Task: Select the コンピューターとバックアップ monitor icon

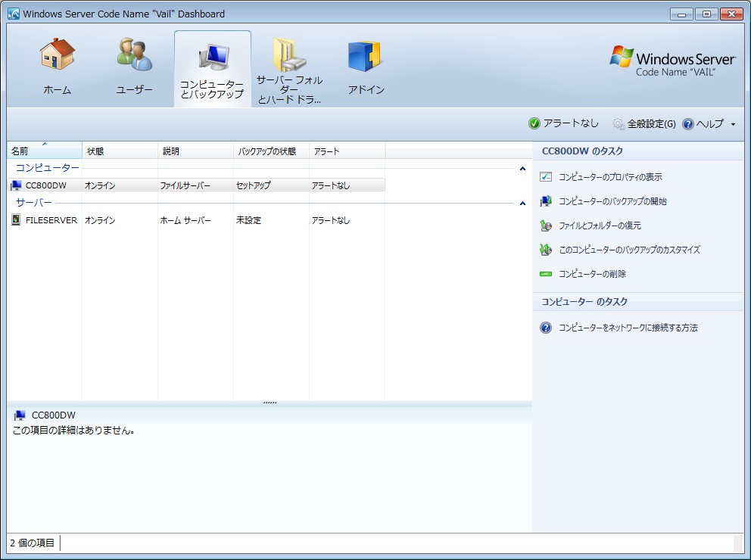Action: [214, 58]
